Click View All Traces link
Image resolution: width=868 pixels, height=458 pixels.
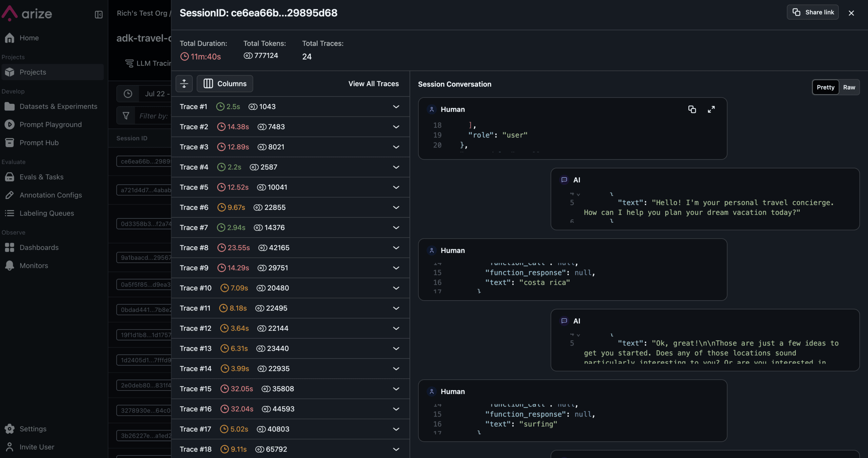[x=373, y=83]
